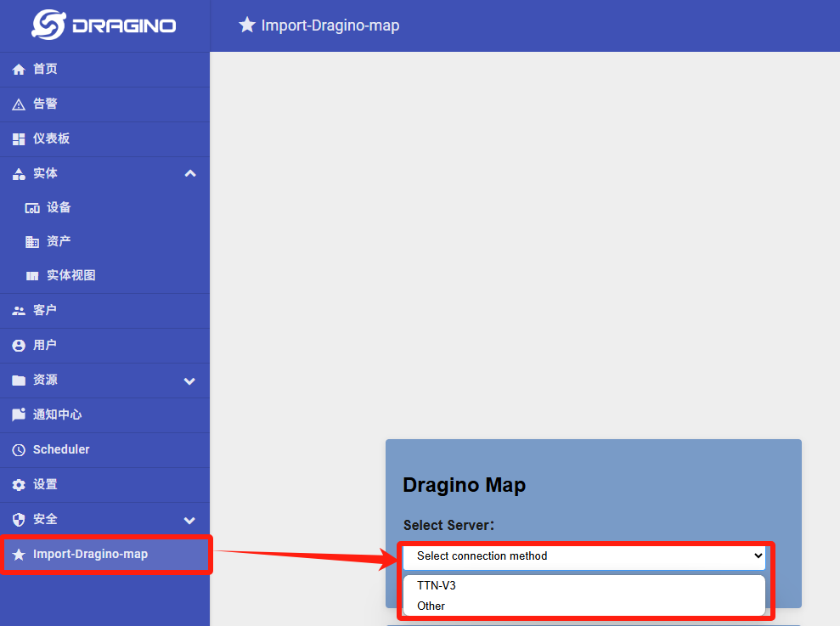Click the shield icon beside 安全

coord(19,520)
